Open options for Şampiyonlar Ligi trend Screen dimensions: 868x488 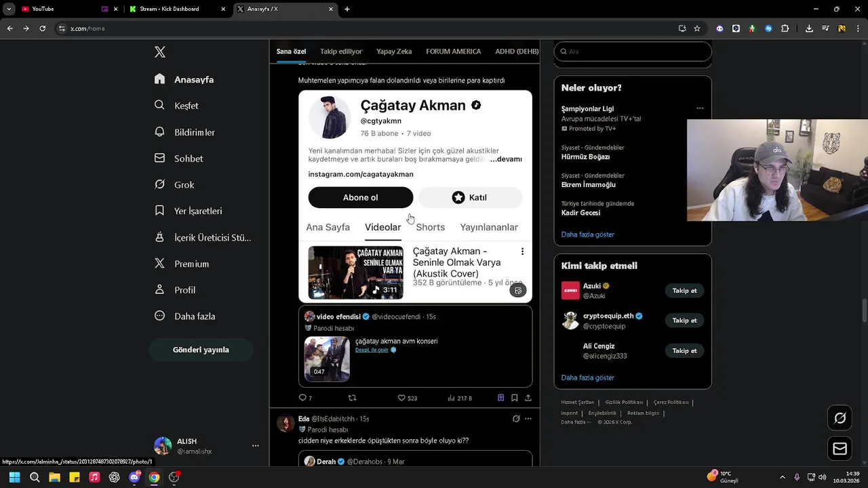click(700, 108)
